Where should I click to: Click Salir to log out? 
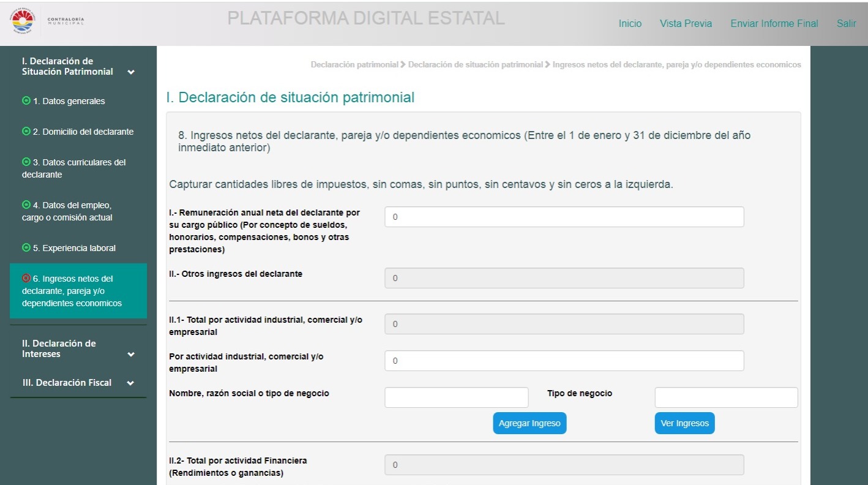(846, 24)
